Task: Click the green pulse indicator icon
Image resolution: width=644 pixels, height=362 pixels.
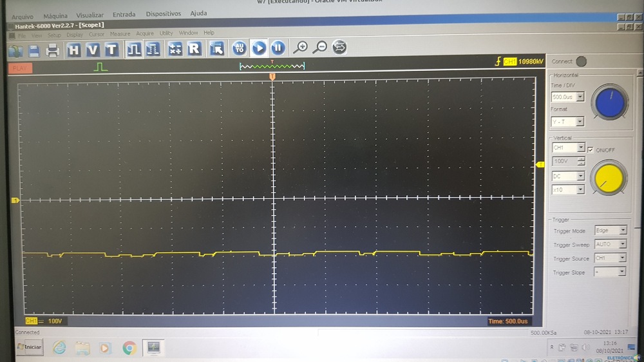Action: (x=100, y=67)
